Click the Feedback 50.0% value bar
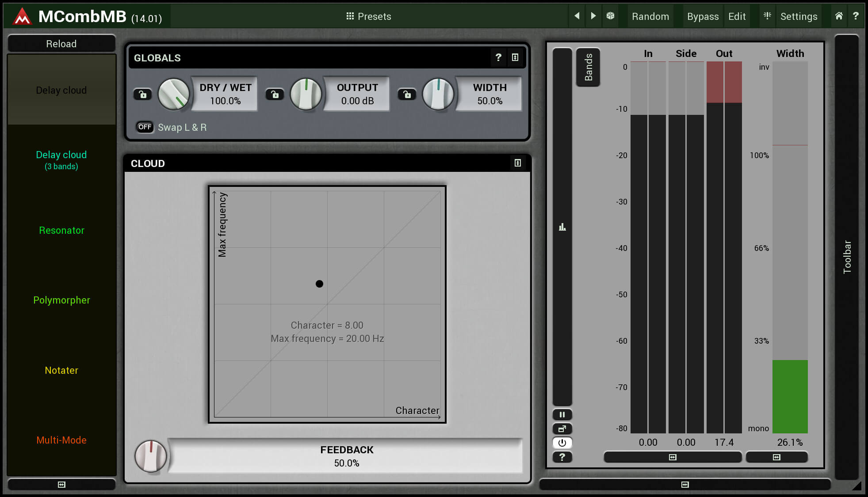The height and width of the screenshot is (497, 868). coord(346,456)
